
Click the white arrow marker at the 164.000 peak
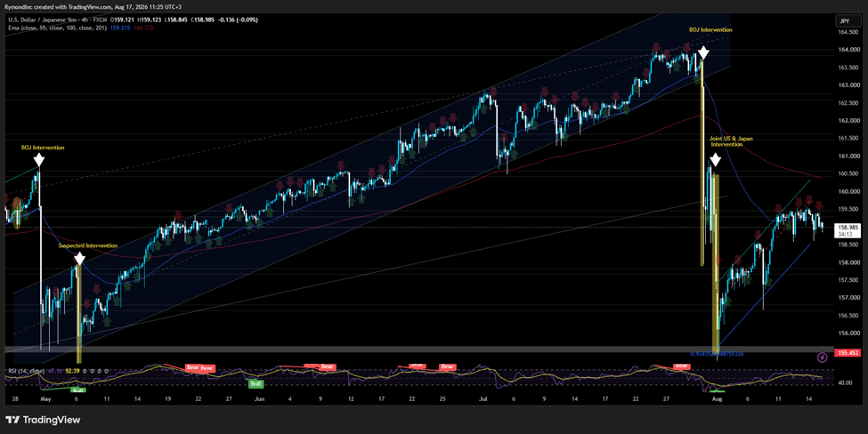click(703, 53)
